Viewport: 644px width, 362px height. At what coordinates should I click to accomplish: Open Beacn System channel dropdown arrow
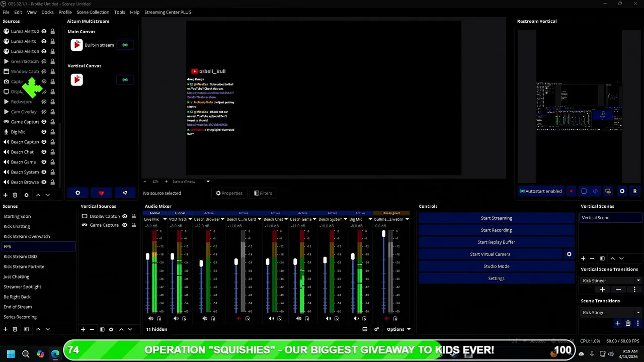(x=345, y=219)
